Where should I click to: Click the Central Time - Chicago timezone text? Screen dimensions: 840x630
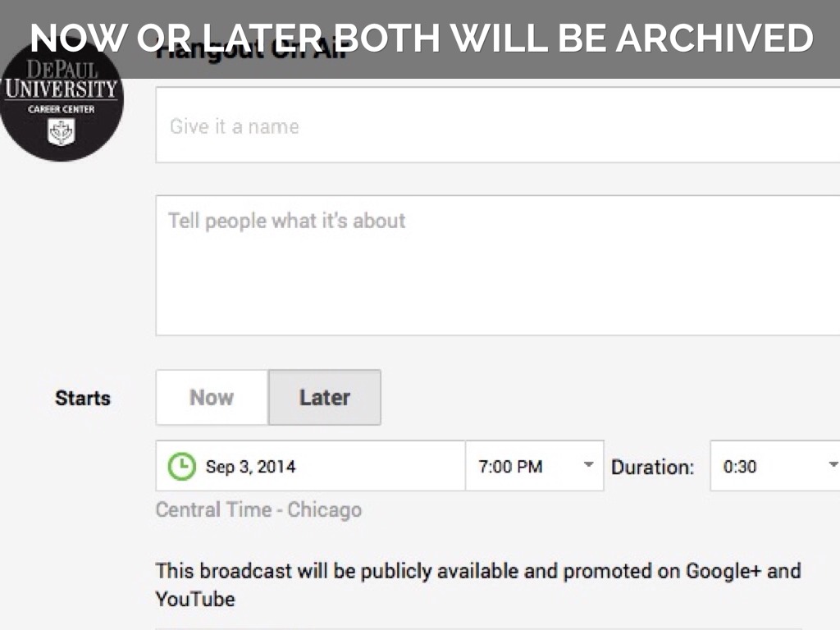[x=258, y=509]
